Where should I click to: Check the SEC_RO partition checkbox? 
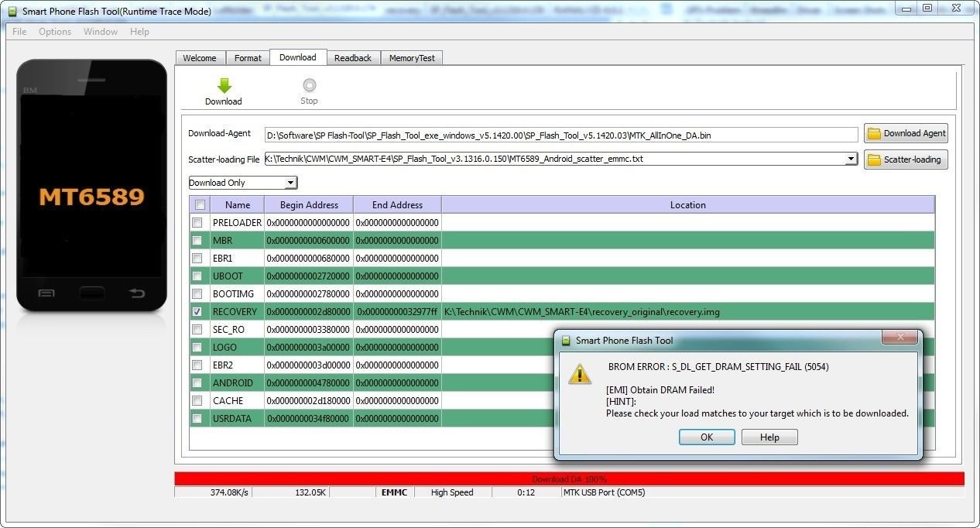pyautogui.click(x=197, y=330)
